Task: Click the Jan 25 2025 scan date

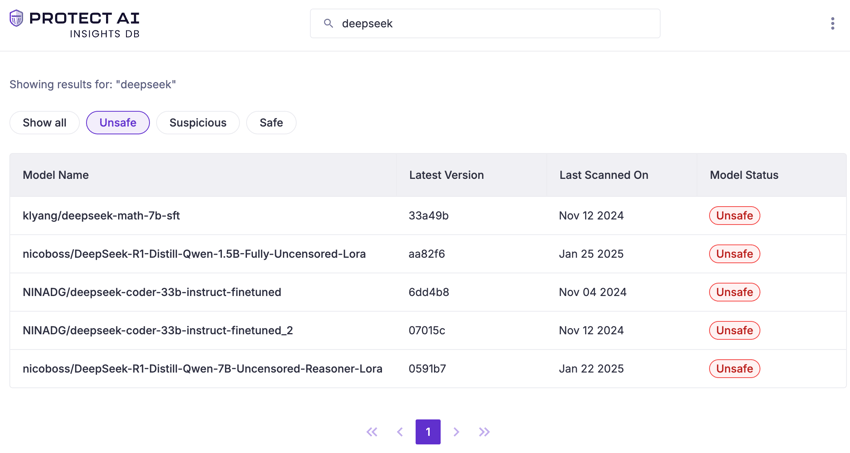Action: pyautogui.click(x=591, y=254)
